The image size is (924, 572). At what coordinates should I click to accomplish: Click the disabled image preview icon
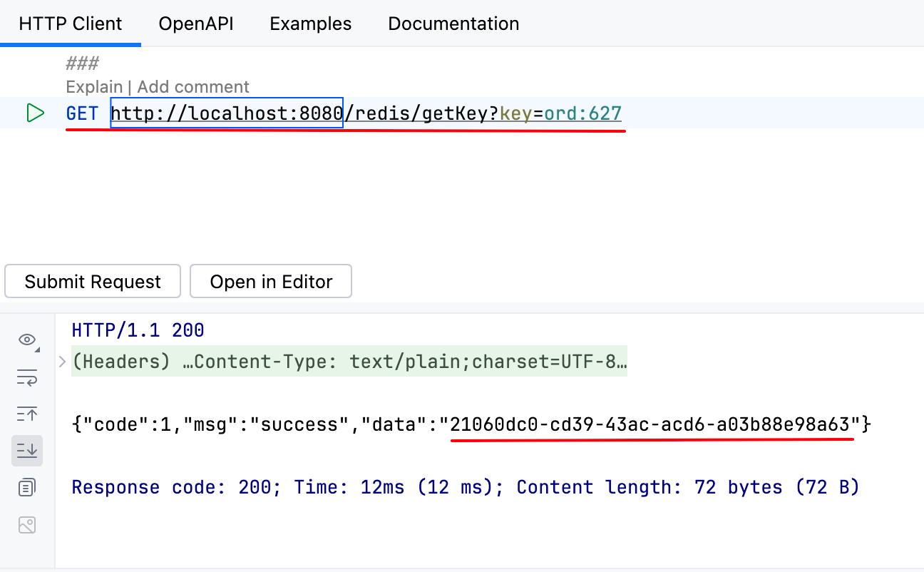pyautogui.click(x=27, y=525)
